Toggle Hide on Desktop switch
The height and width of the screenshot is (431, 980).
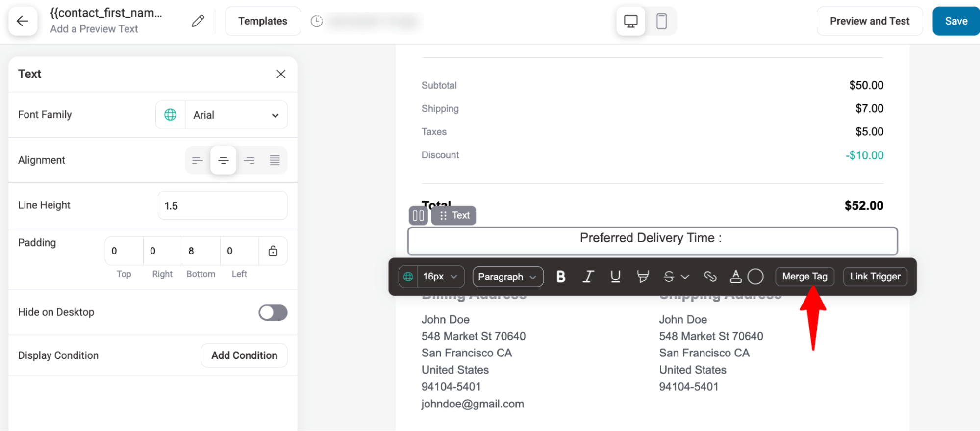point(273,312)
